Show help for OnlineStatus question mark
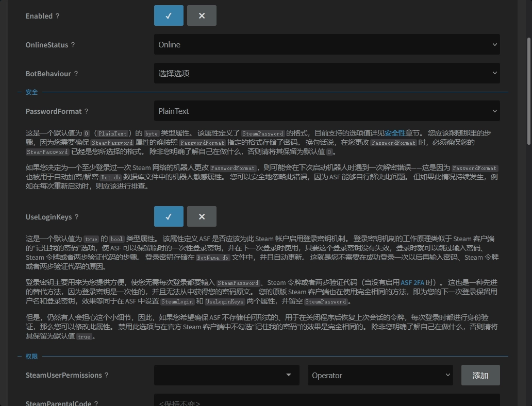532x406 pixels. pyautogui.click(x=73, y=45)
